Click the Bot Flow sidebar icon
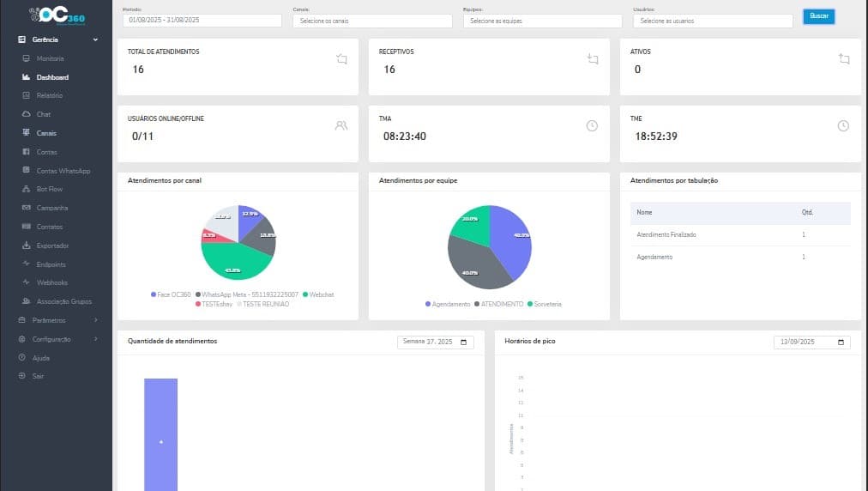This screenshot has height=491, width=868. [x=26, y=189]
